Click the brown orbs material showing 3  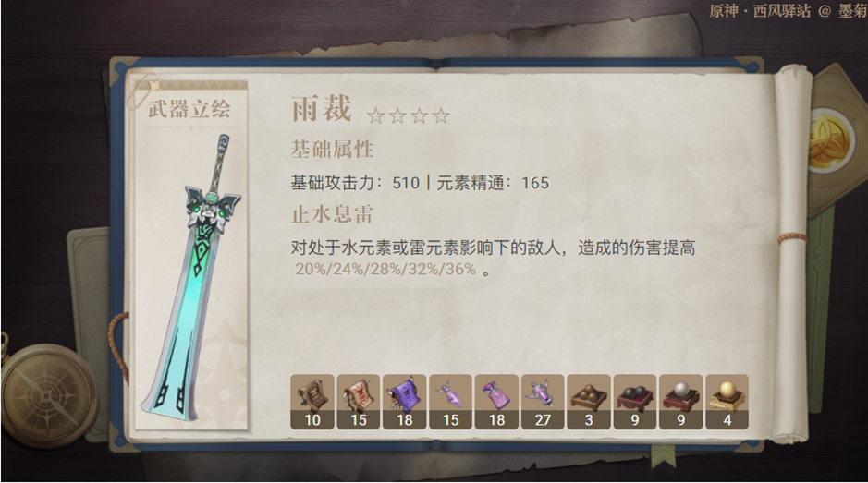pos(589,402)
